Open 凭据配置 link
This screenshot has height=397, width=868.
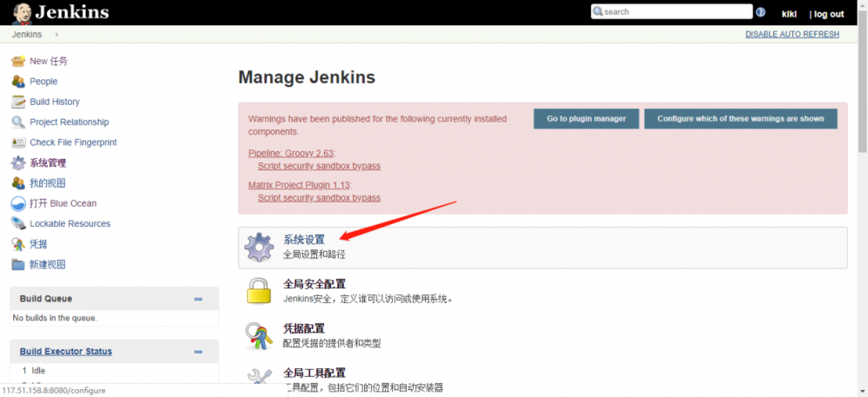pos(304,329)
